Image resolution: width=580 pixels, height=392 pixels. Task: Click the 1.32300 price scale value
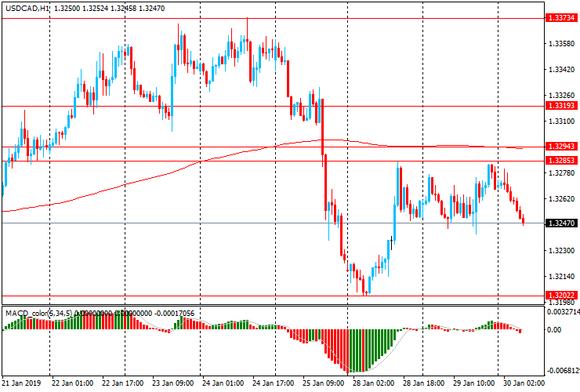[561, 251]
